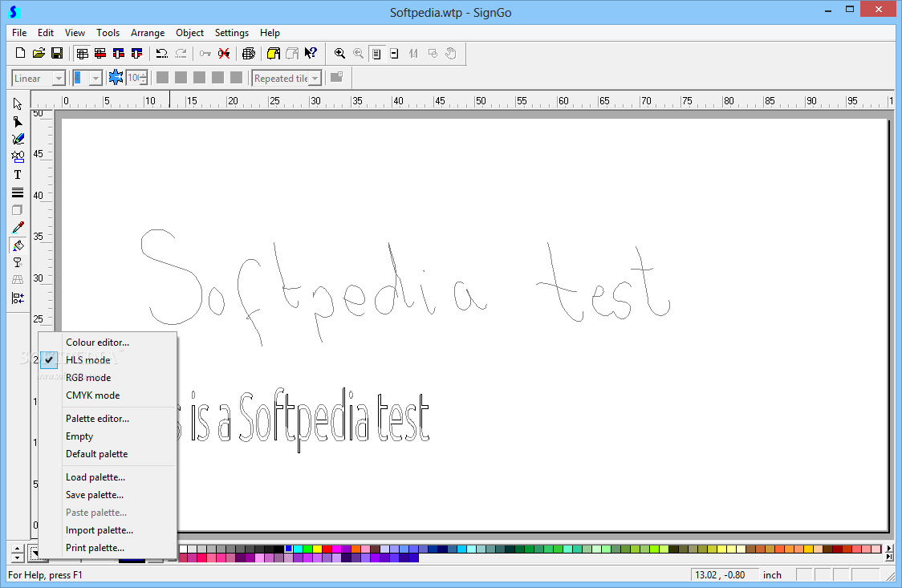The width and height of the screenshot is (902, 588).
Task: Click Load palette... entry
Action: coord(95,477)
